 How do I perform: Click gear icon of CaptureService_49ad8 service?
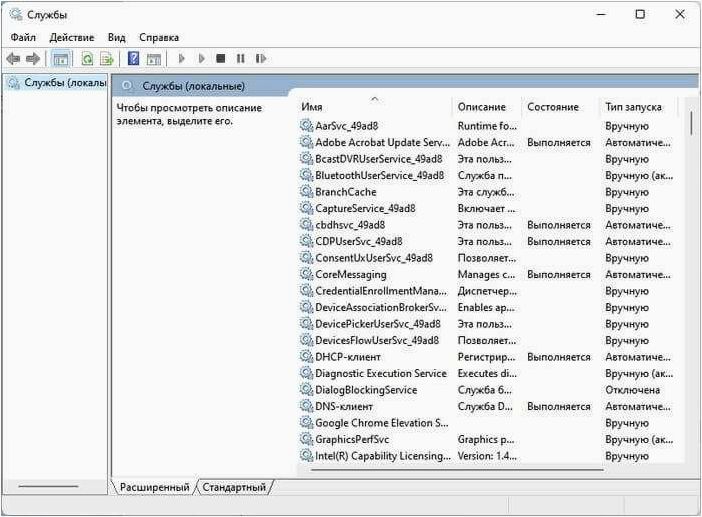pyautogui.click(x=307, y=208)
